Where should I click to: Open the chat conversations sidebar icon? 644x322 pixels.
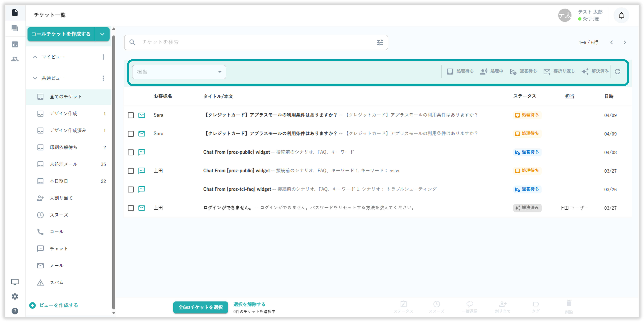[15, 29]
